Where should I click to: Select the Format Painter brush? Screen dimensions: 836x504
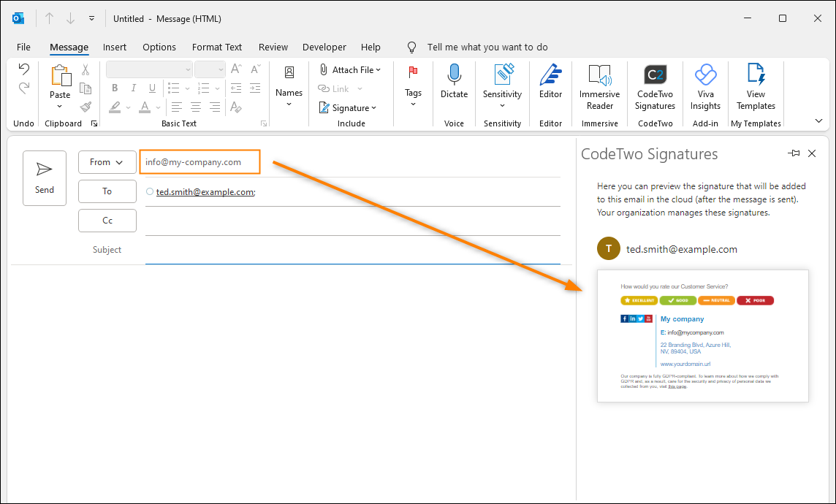85,107
